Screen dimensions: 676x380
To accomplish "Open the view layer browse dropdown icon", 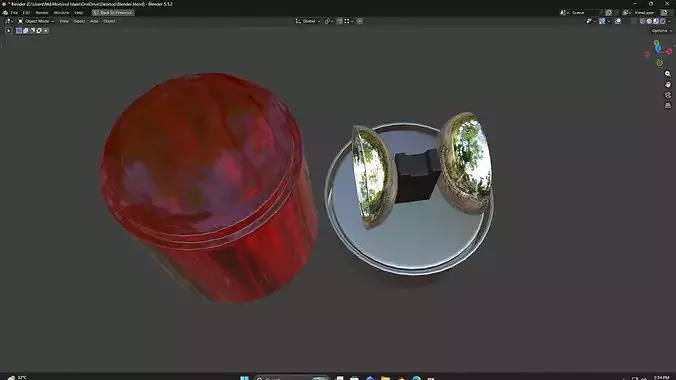I will 627,13.
